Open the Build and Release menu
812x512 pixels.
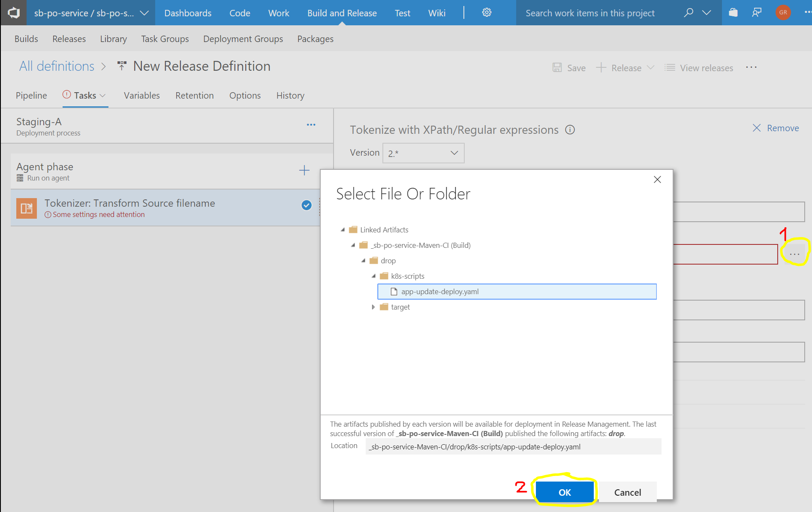[x=342, y=13]
